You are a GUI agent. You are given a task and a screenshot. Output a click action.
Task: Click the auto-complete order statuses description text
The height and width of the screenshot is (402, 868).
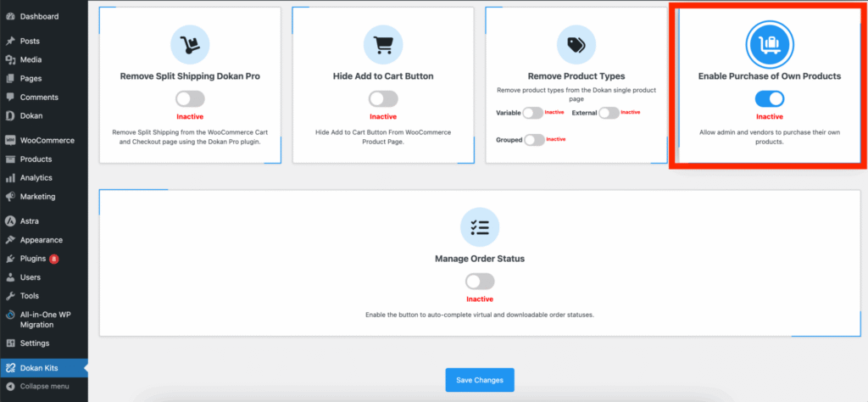click(480, 315)
